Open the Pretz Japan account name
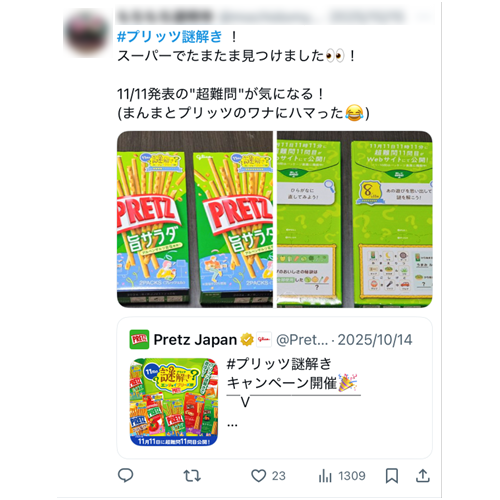This screenshot has width=500, height=500. click(x=195, y=340)
